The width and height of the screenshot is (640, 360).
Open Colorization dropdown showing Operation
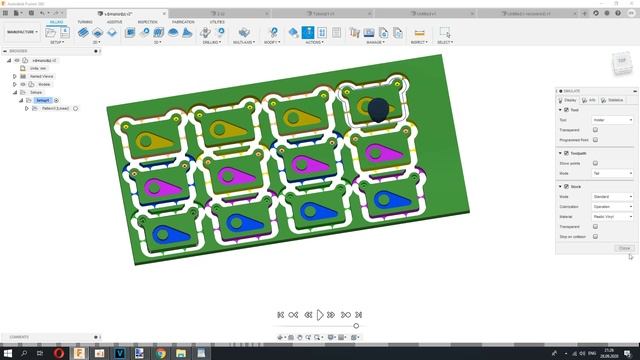coord(612,207)
